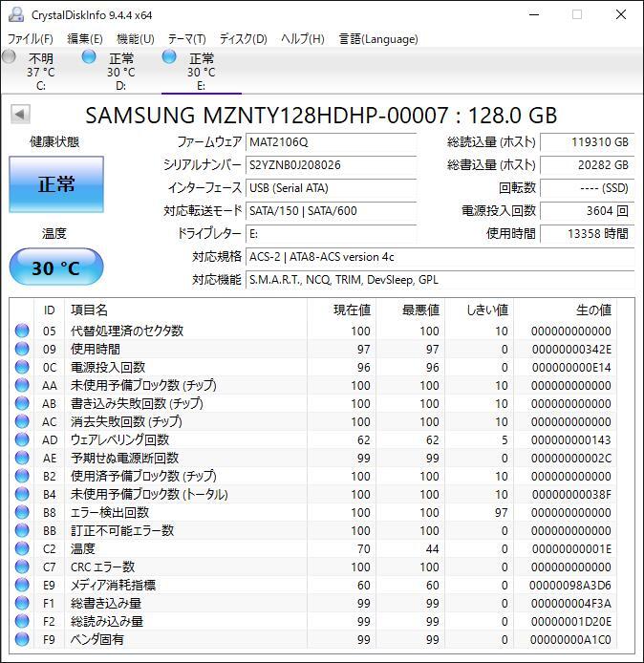Viewport: 644px width, 663px height.
Task: Switch to the E: drive 30 °C entry
Action: (x=202, y=71)
